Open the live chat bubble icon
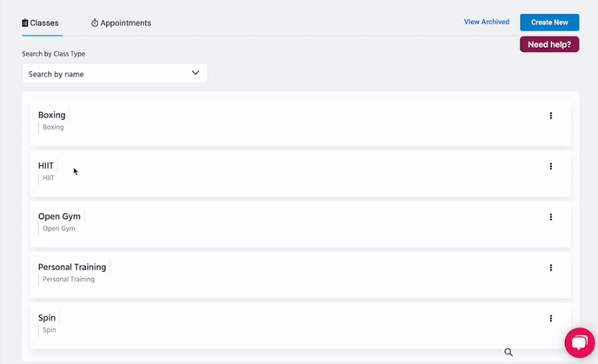 click(x=579, y=342)
